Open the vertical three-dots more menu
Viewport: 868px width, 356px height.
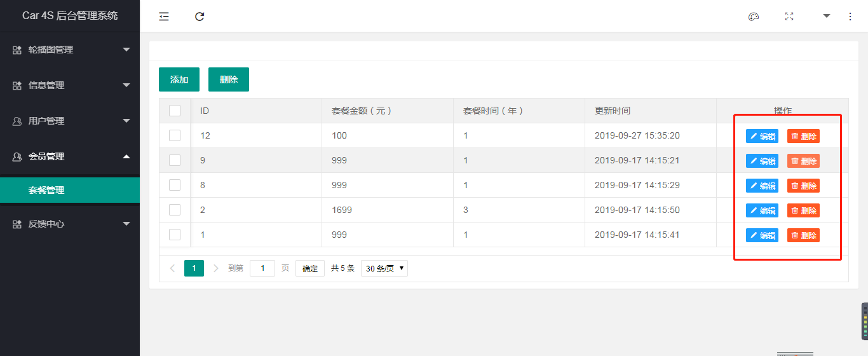850,17
